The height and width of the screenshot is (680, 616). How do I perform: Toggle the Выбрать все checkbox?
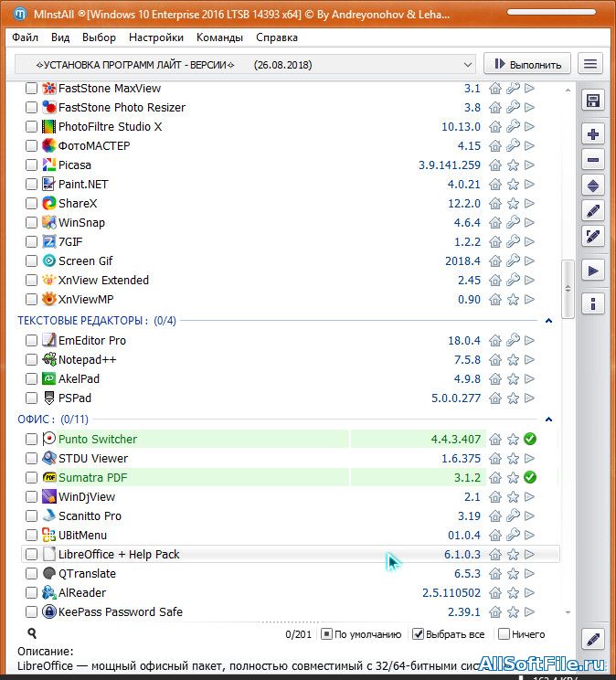[418, 634]
